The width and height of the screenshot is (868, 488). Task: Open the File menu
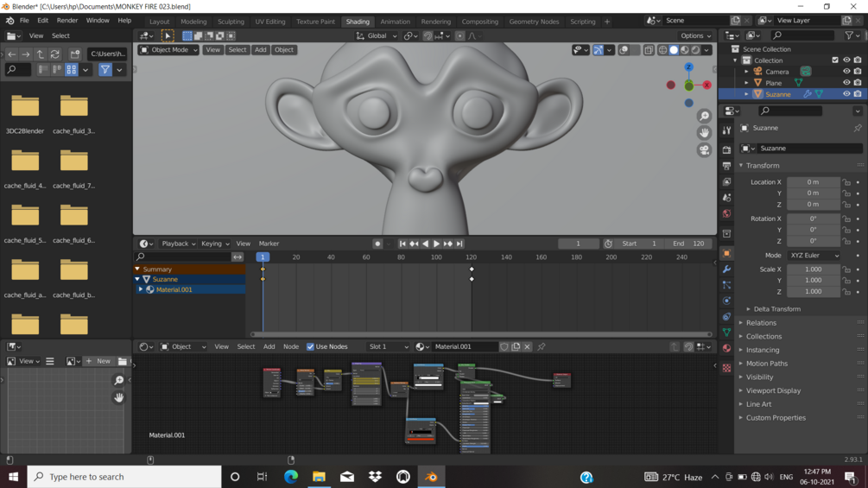(24, 21)
